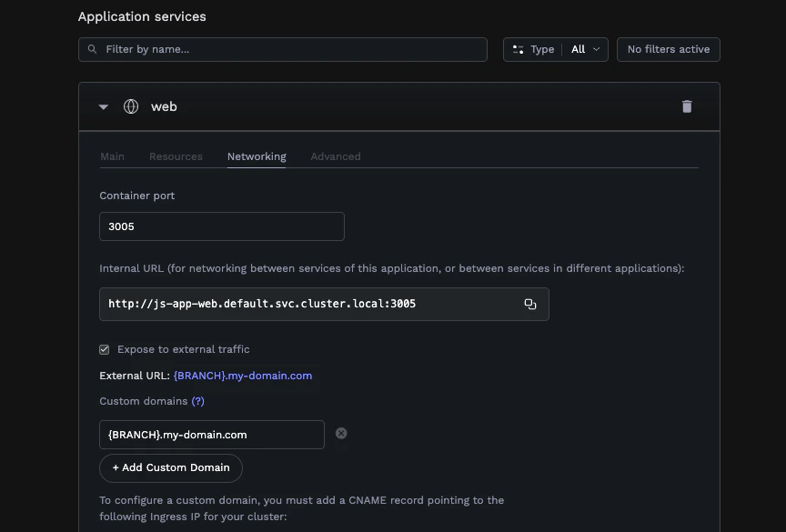Remove the {BRANCH}.my-domain.com entry via the X icon
The width and height of the screenshot is (786, 532).
coord(341,433)
